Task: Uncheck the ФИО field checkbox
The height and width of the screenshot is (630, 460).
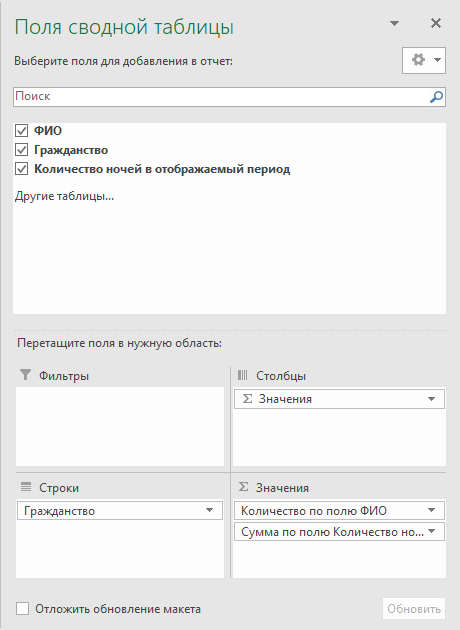Action: [21, 130]
